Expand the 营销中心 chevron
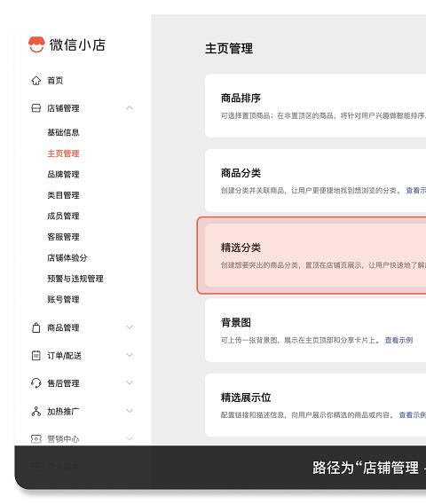The image size is (426, 504). click(130, 438)
